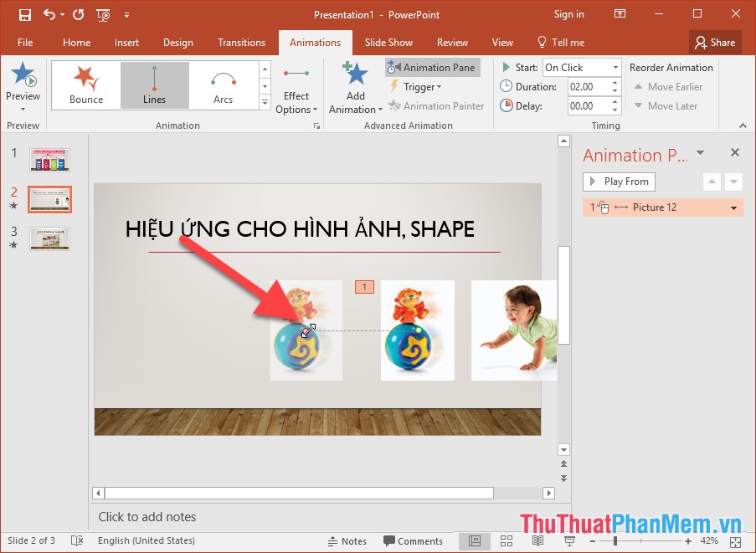Toggle the Notes pane
Screen dimensions: 756x553
tap(347, 541)
